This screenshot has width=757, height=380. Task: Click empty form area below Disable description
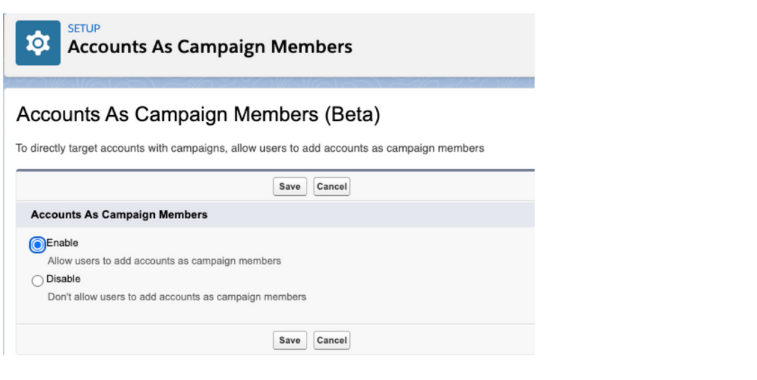[275, 313]
